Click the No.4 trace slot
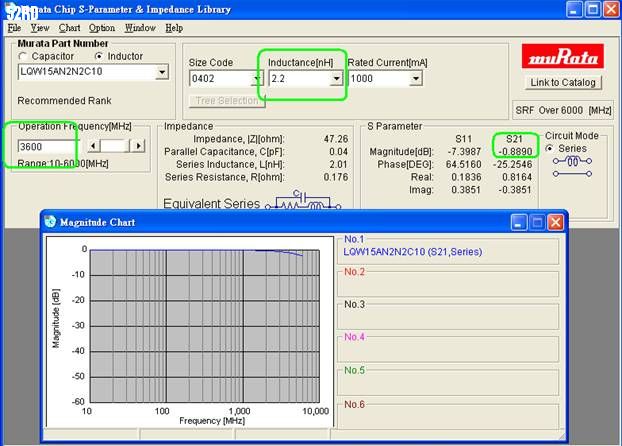 (x=448, y=348)
